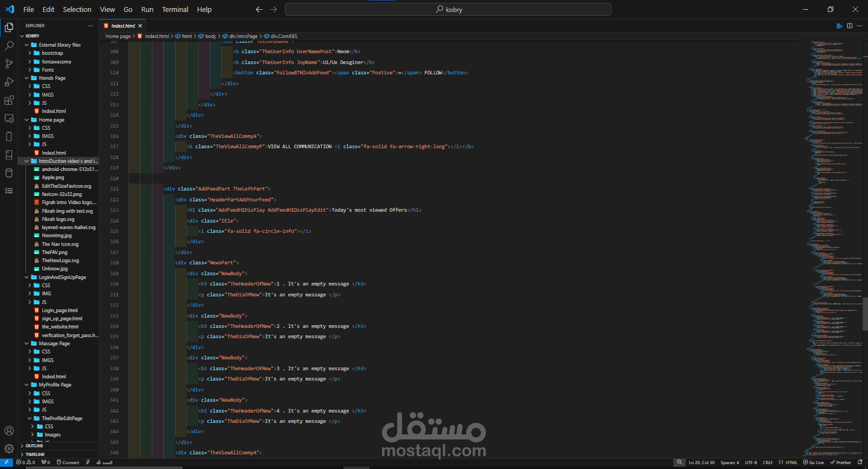Open the Source Control view
The height and width of the screenshot is (469, 868).
point(9,64)
